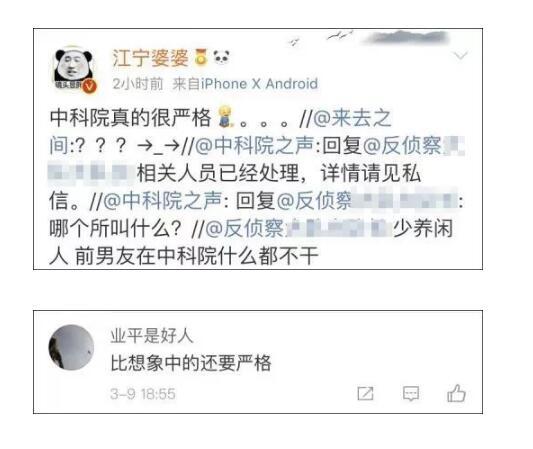Open the 江宁婆婆 username profile

tap(150, 58)
